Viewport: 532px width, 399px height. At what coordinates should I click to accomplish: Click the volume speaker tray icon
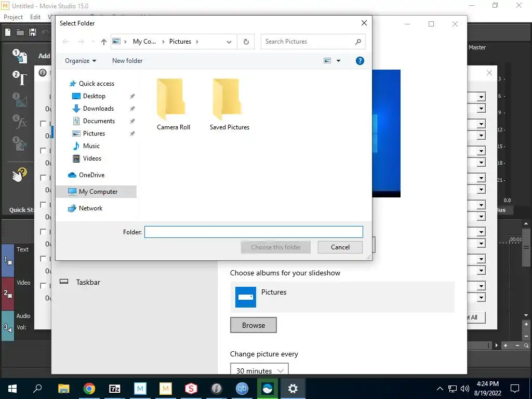(465, 389)
